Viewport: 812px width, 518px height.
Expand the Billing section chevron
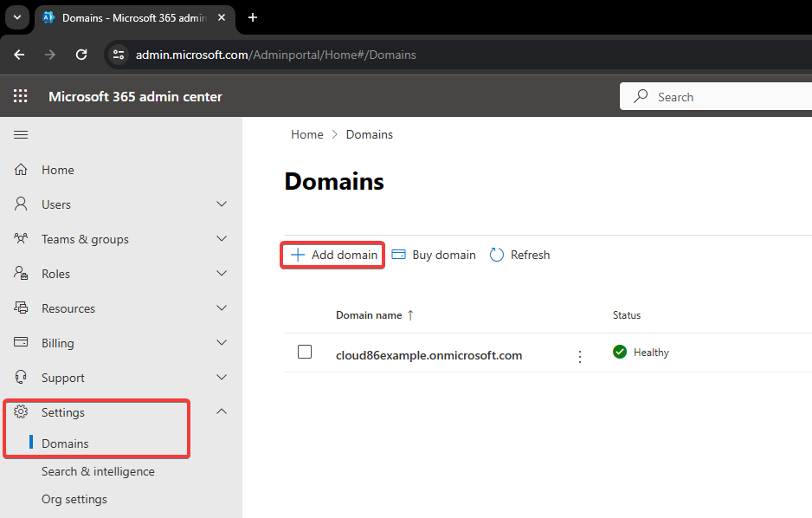click(222, 342)
